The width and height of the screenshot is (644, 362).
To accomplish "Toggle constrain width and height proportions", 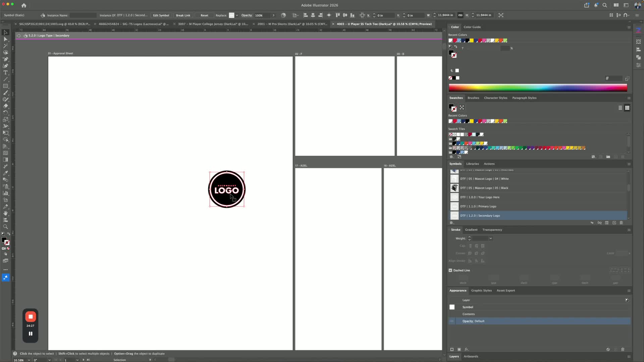I will pyautogui.click(x=461, y=15).
